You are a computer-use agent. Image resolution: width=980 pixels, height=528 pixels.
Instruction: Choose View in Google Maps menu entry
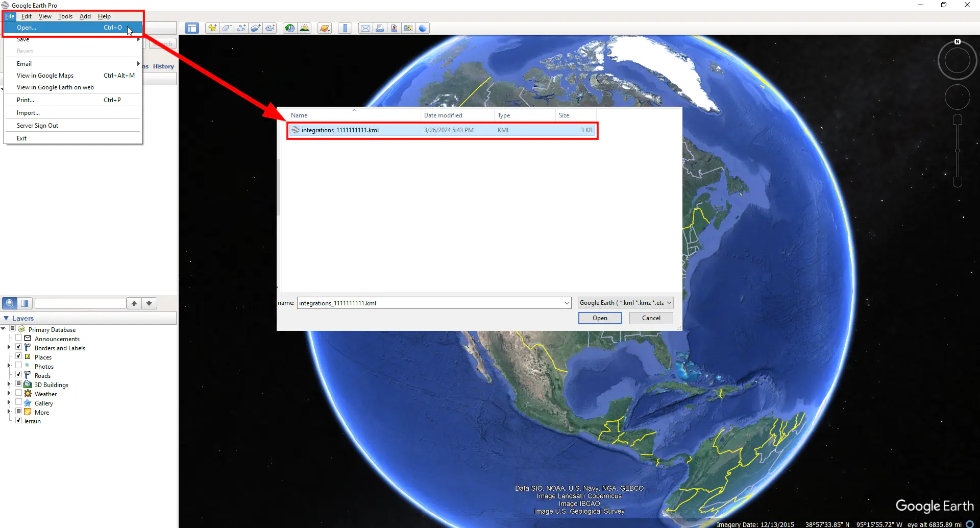[x=72, y=76]
